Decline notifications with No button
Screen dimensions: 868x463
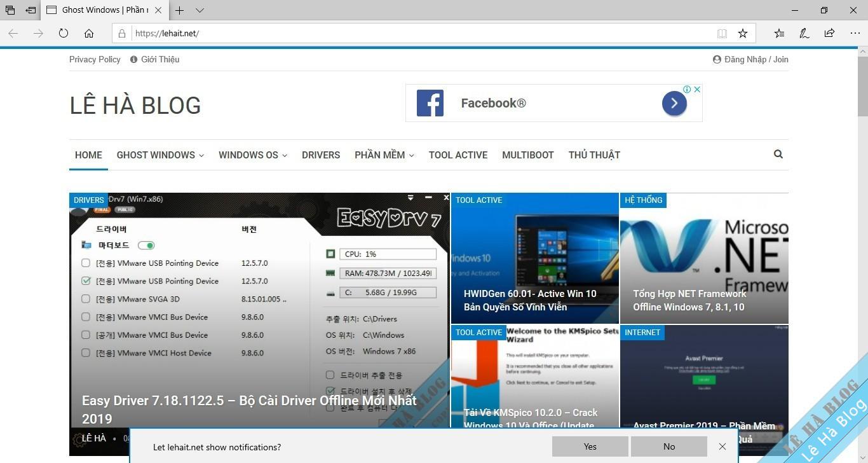[x=669, y=446]
